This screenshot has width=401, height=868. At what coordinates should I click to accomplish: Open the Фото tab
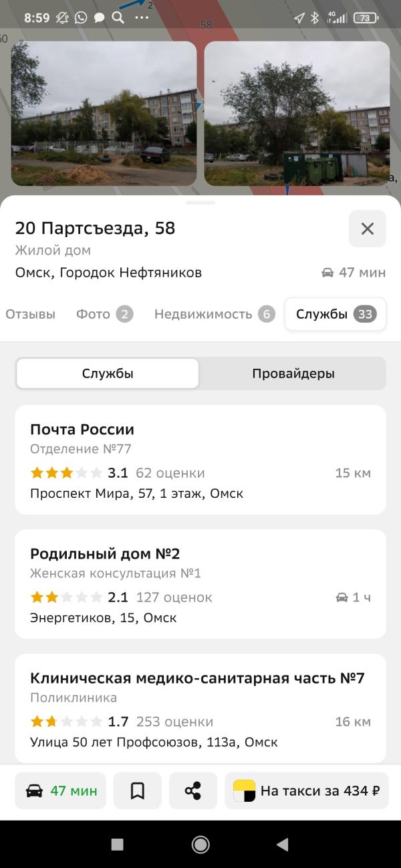(105, 314)
